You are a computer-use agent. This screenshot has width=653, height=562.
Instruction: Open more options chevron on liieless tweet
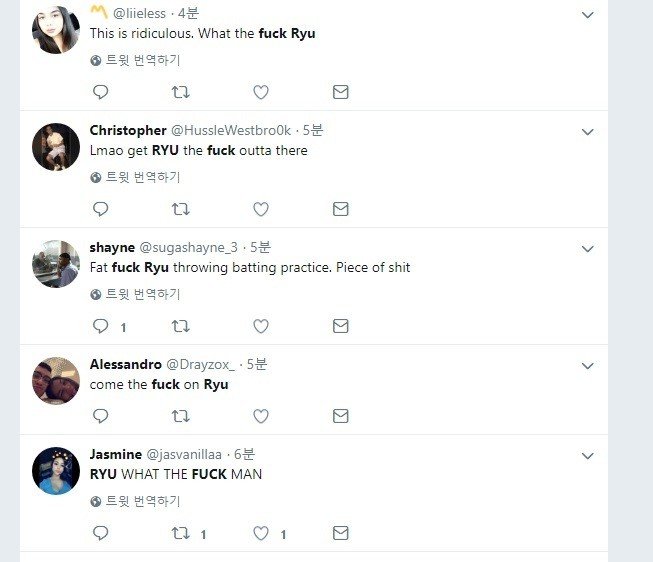(588, 15)
